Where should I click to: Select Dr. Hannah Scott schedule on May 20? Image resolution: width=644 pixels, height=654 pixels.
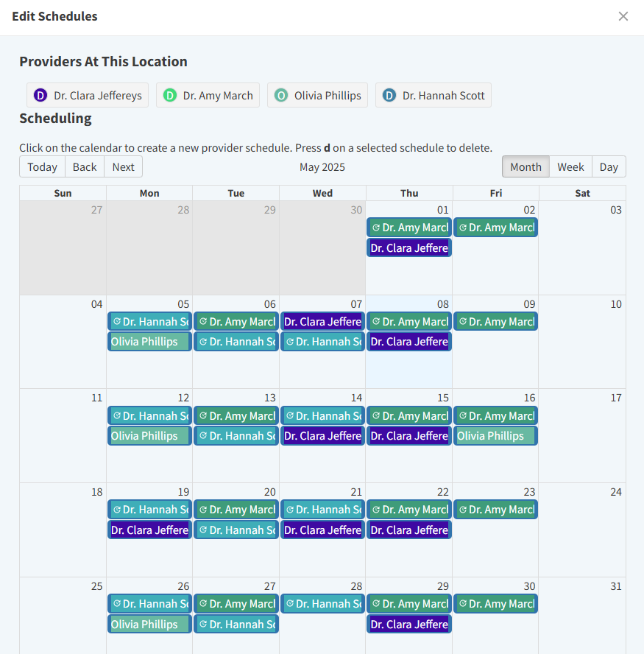coord(236,530)
